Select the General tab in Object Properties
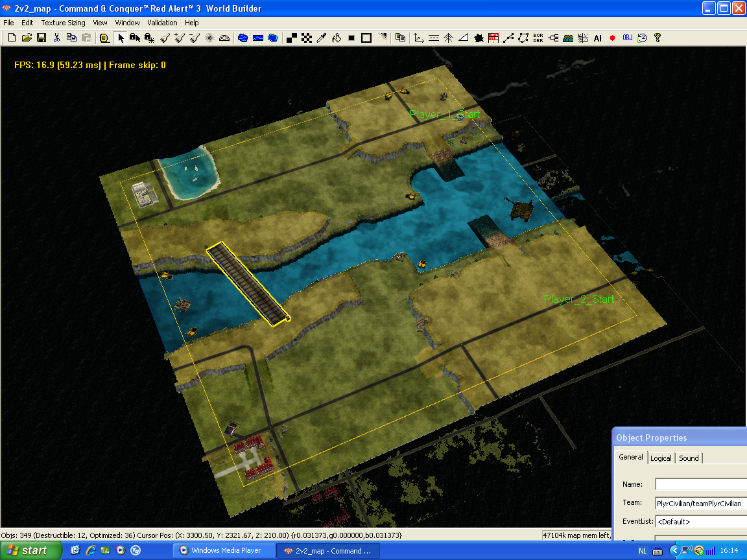 coord(631,457)
